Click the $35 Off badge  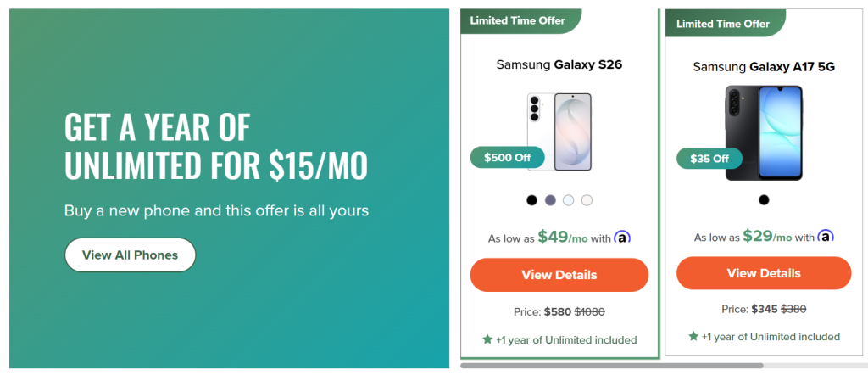pos(709,158)
